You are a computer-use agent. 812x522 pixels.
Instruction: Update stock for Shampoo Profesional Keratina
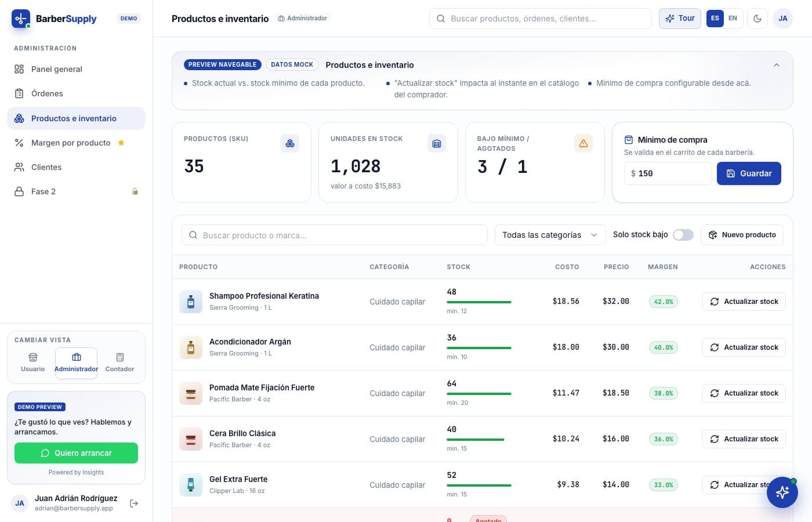pos(744,302)
